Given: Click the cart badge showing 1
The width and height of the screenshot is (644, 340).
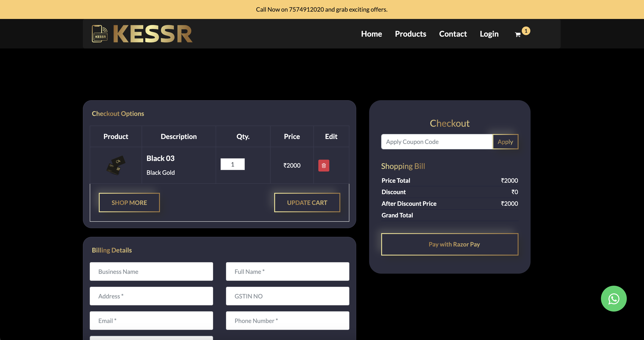Looking at the screenshot, I should 526,31.
